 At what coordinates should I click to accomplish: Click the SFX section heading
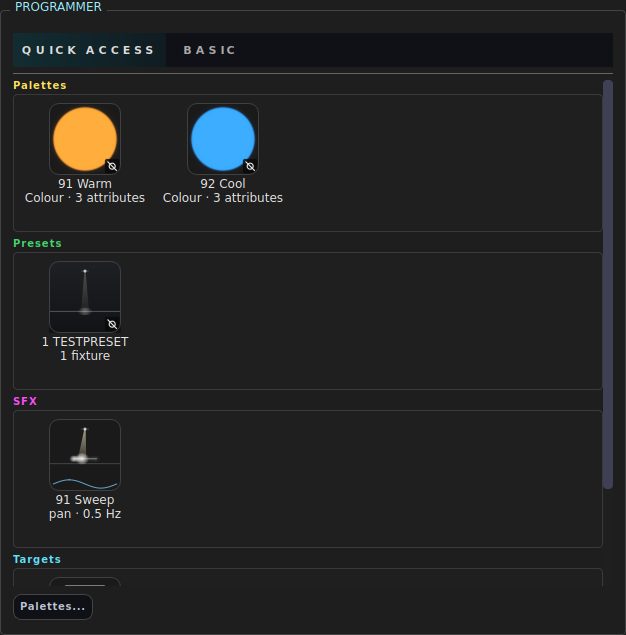click(25, 401)
